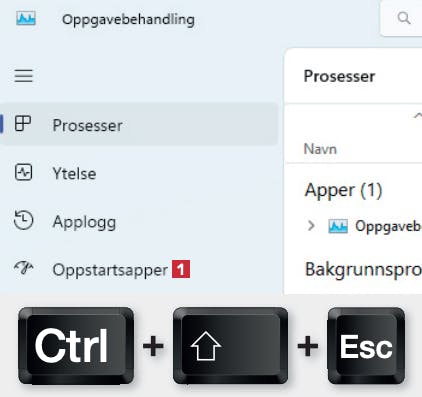Image resolution: width=422 pixels, height=397 pixels.
Task: Click the Applogg history clock icon
Action: point(23,220)
